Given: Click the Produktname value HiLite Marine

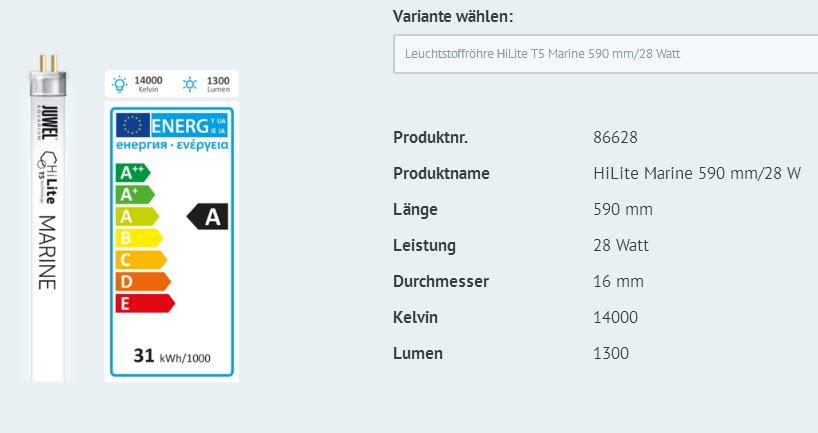Looking at the screenshot, I should coord(696,173).
